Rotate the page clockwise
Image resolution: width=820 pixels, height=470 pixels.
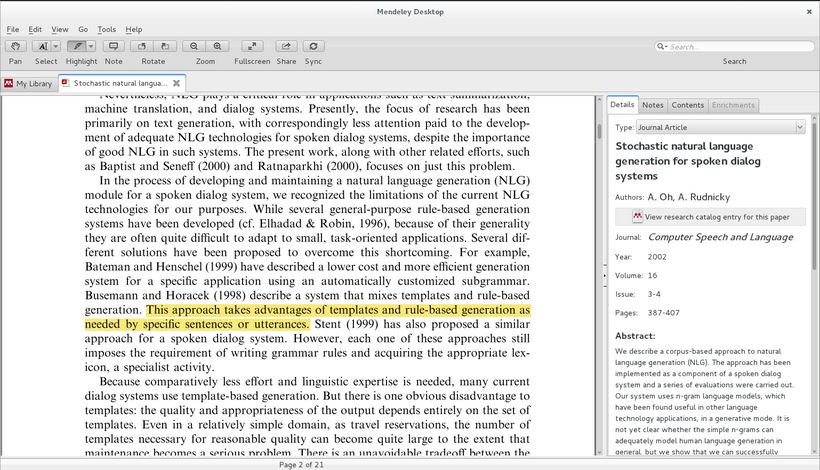point(164,46)
